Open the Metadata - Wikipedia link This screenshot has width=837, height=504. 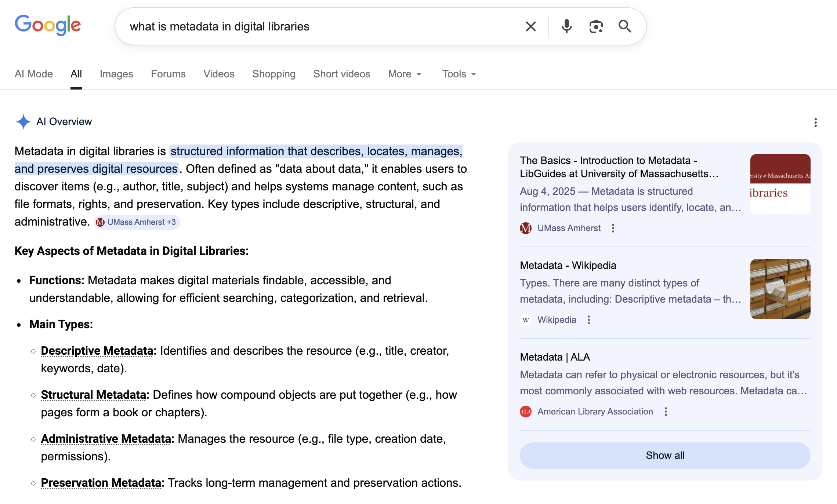tap(568, 265)
